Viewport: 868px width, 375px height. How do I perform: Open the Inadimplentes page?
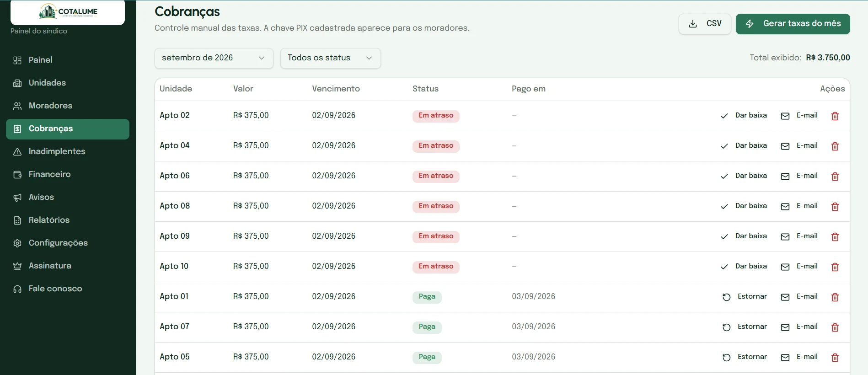tap(68, 151)
